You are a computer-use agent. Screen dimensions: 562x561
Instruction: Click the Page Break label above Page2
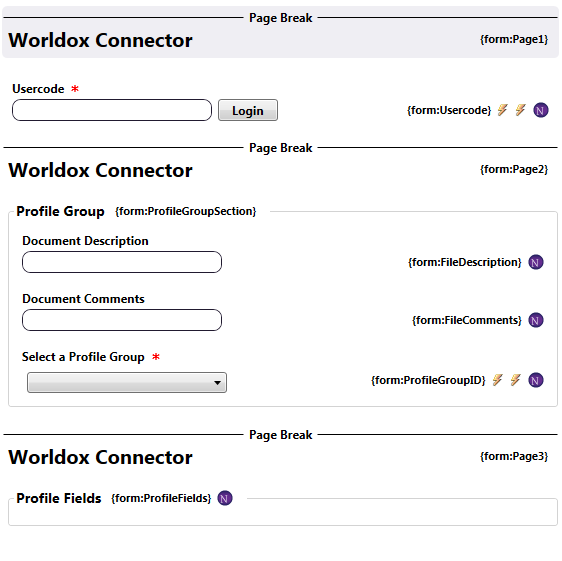coord(281,148)
